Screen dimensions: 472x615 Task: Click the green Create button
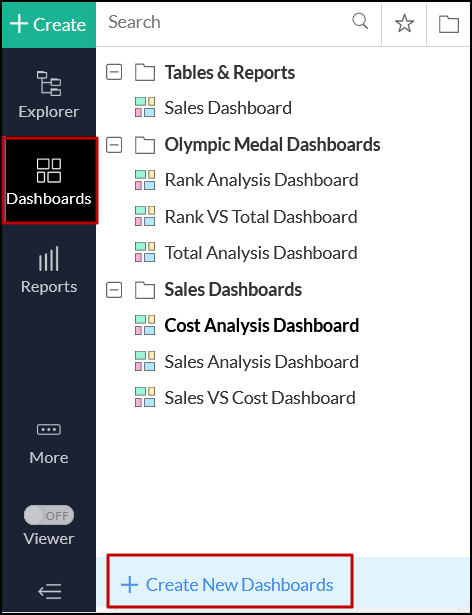point(49,25)
